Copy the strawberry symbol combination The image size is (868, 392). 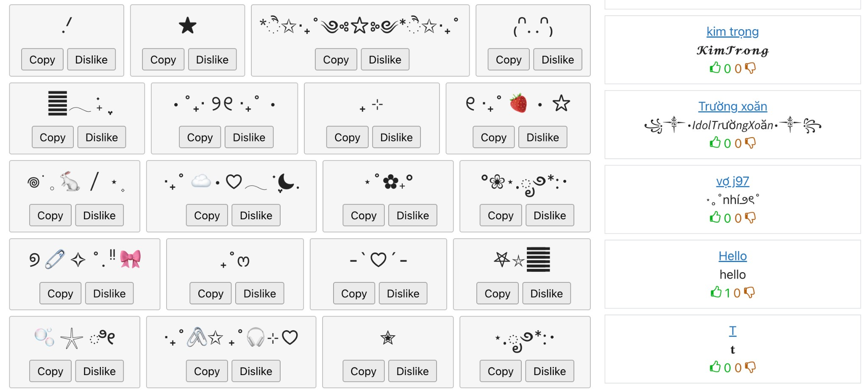click(493, 138)
